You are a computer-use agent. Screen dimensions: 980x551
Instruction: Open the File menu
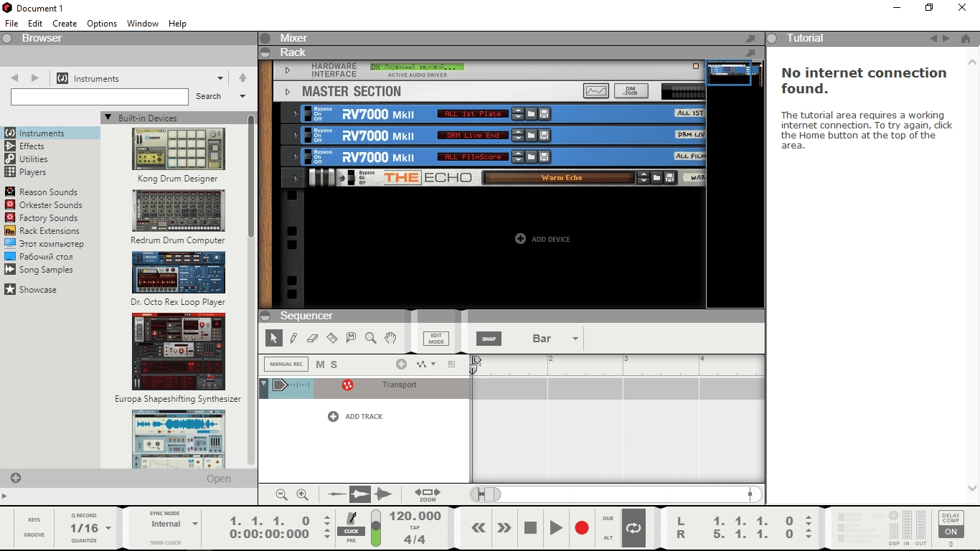[x=11, y=24]
